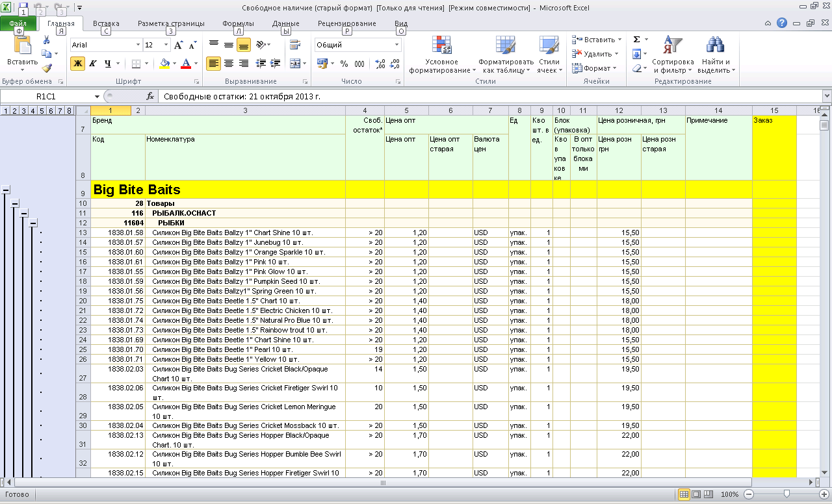Show outline level 1
832x504 pixels.
pyautogui.click(x=6, y=110)
